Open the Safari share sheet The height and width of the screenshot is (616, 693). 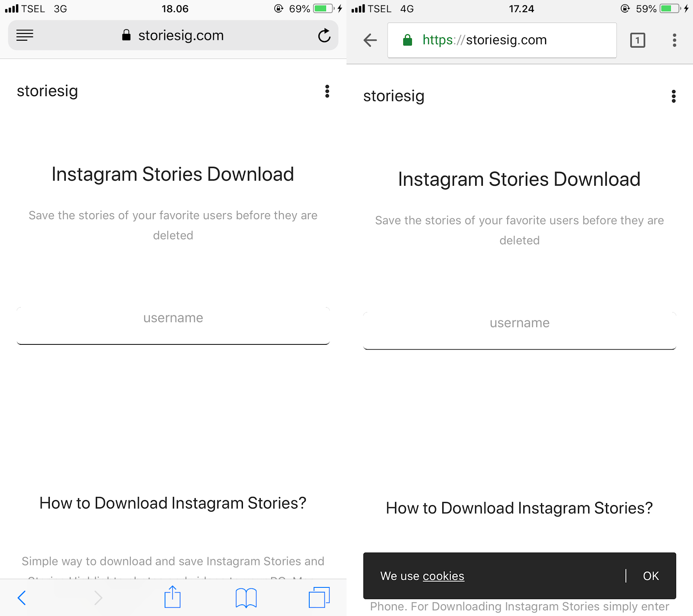click(172, 597)
